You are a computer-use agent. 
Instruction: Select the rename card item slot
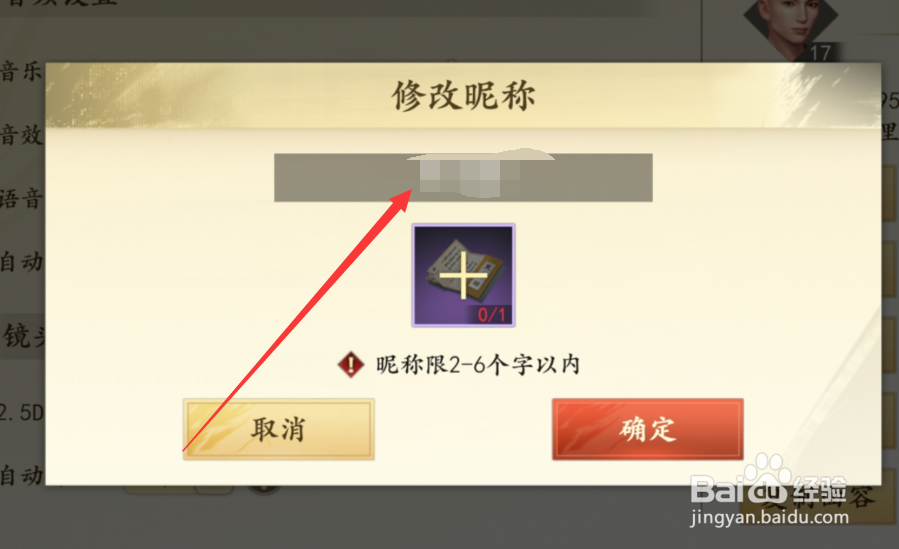pyautogui.click(x=463, y=276)
